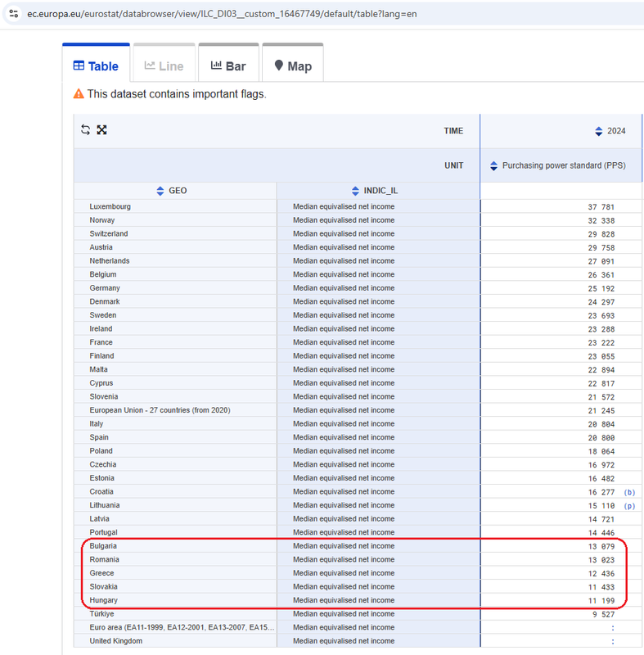Click the (b) flag next to Croatia
Viewport: 644px width, 655px height.
click(x=629, y=492)
